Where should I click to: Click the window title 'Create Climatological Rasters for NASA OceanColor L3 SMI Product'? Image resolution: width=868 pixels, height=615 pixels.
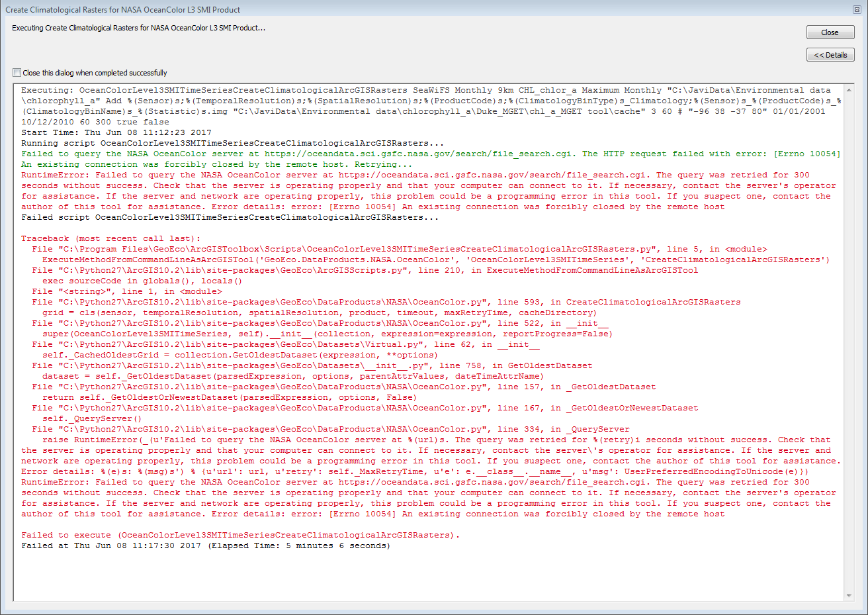pyautogui.click(x=123, y=10)
